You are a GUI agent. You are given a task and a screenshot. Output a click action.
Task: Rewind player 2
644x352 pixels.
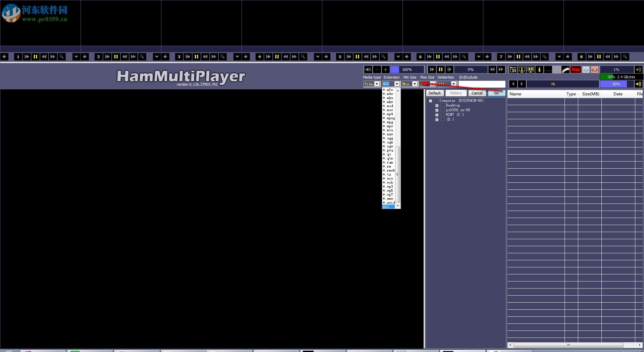pos(124,57)
